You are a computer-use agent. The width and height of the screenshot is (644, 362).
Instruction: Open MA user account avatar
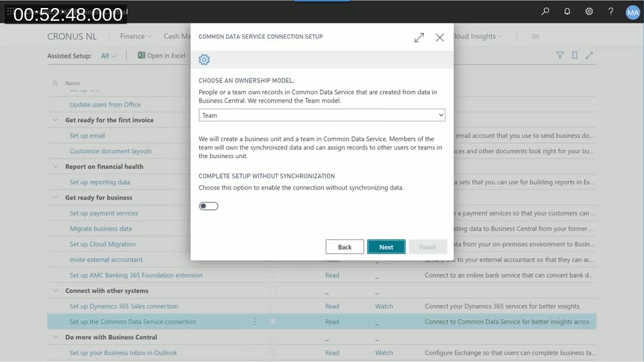pyautogui.click(x=633, y=12)
